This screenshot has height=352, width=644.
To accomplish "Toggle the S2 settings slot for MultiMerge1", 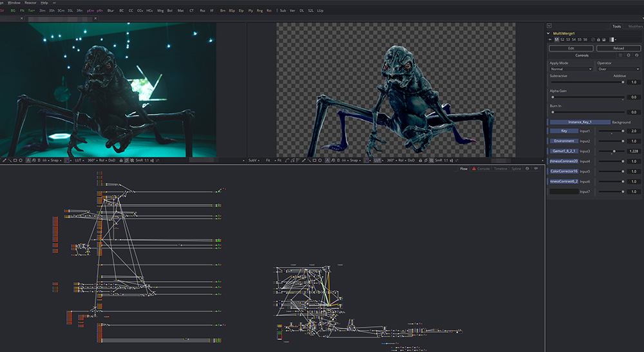I will pyautogui.click(x=562, y=40).
